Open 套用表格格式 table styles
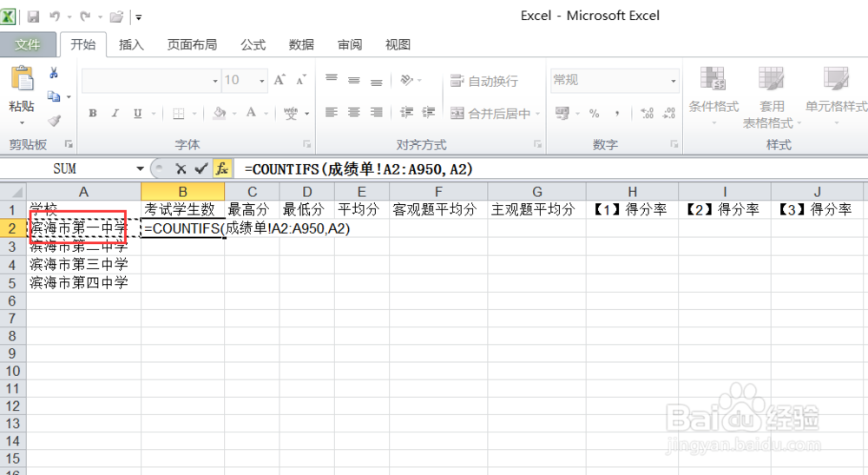The height and width of the screenshot is (475, 868). click(771, 98)
